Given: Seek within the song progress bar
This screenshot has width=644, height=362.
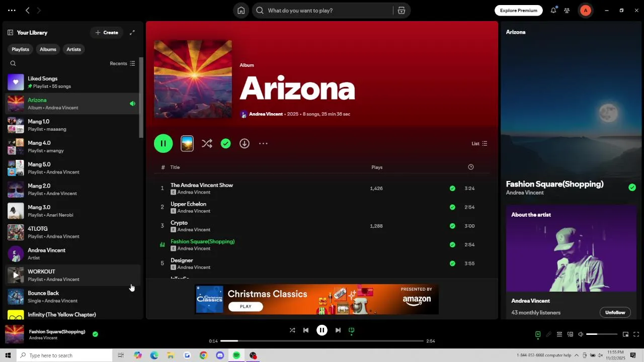Looking at the screenshot, I should point(322,341).
